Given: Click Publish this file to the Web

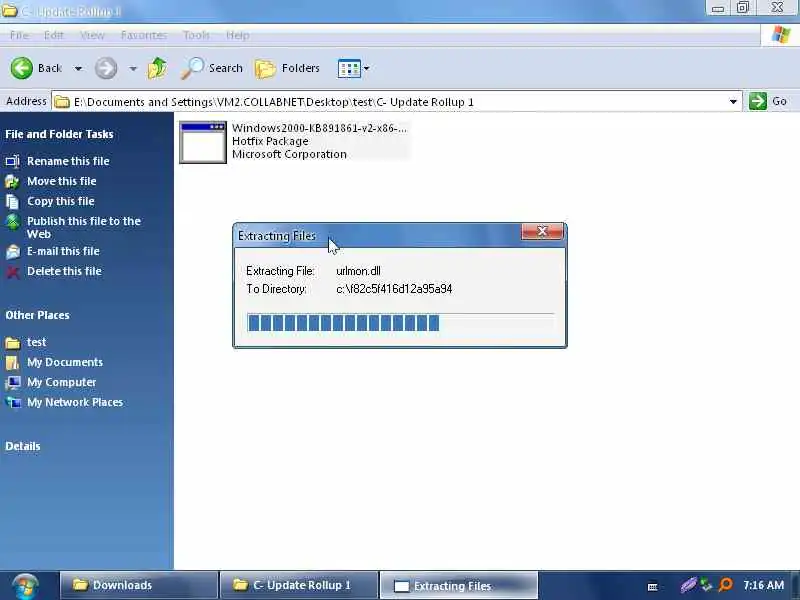Looking at the screenshot, I should (x=83, y=228).
